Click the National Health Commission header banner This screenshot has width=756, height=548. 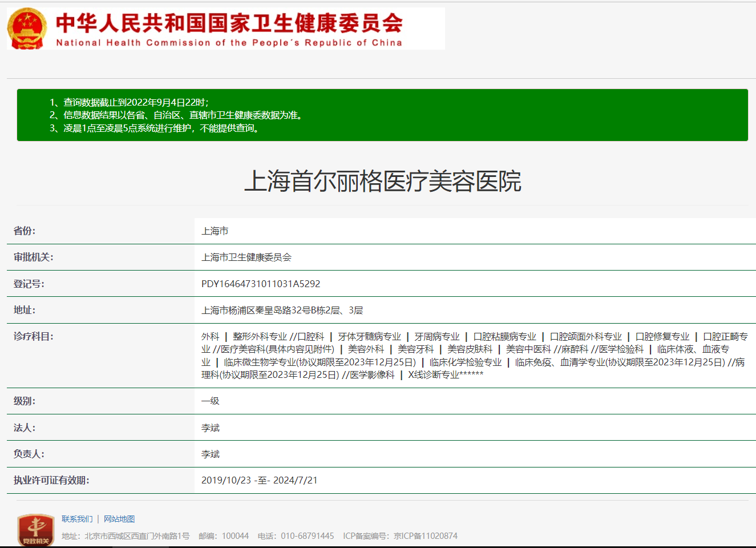(x=226, y=29)
